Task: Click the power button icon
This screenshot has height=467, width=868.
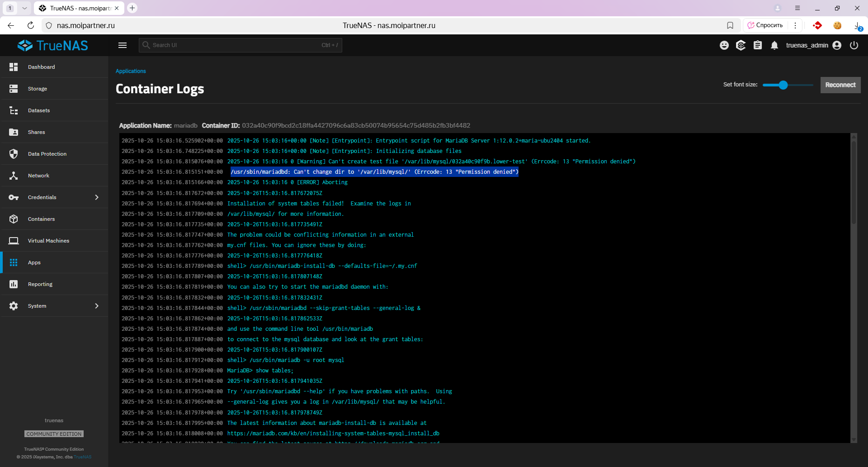Action: (854, 45)
